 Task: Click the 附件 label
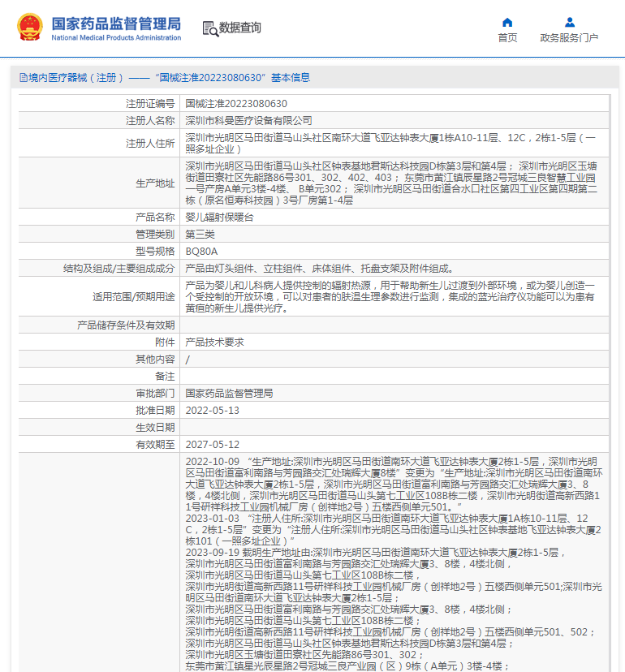tap(165, 342)
